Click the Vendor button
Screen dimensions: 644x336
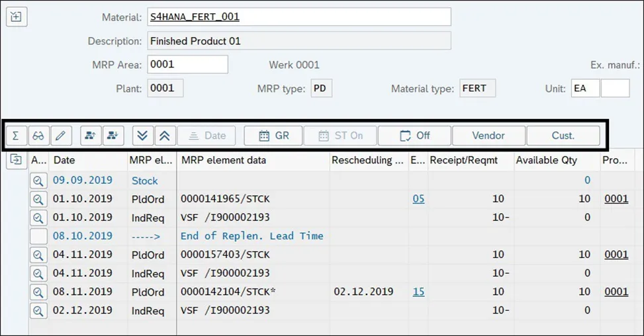tap(488, 136)
